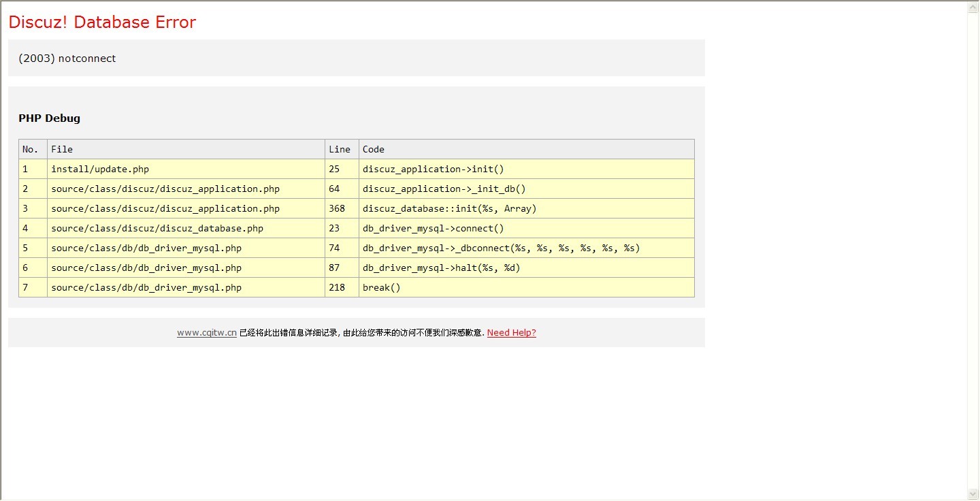Select the Discuz! Database Error heading
This screenshot has height=501, width=980.
pyautogui.click(x=102, y=22)
